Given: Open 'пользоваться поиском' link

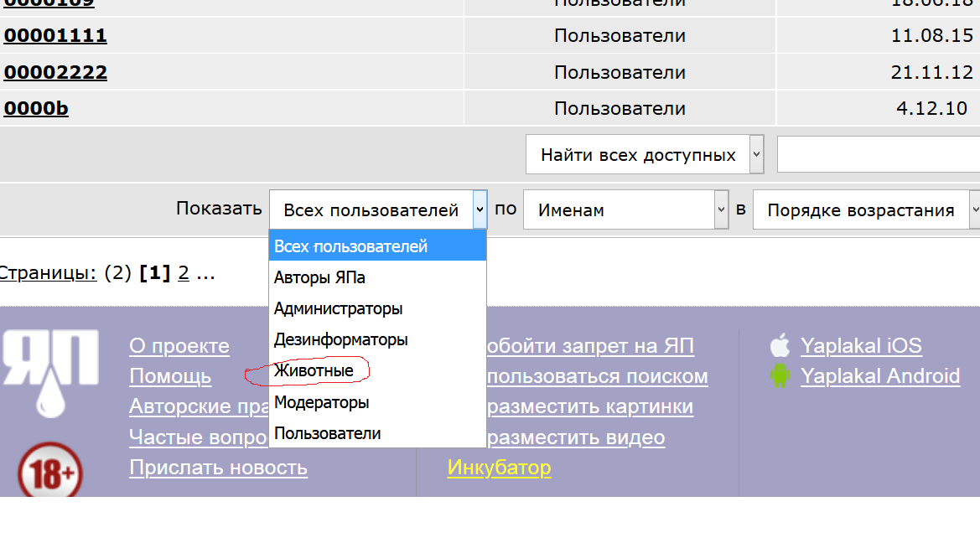Looking at the screenshot, I should click(x=597, y=376).
